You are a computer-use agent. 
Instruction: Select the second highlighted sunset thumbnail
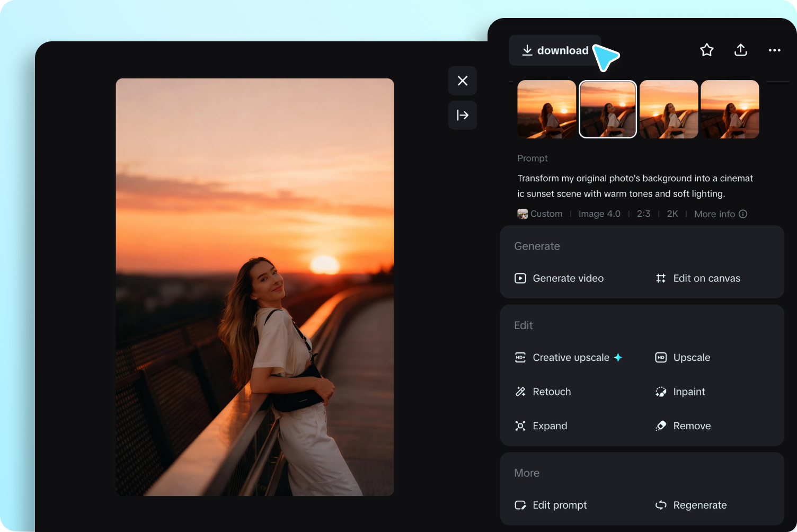(608, 109)
